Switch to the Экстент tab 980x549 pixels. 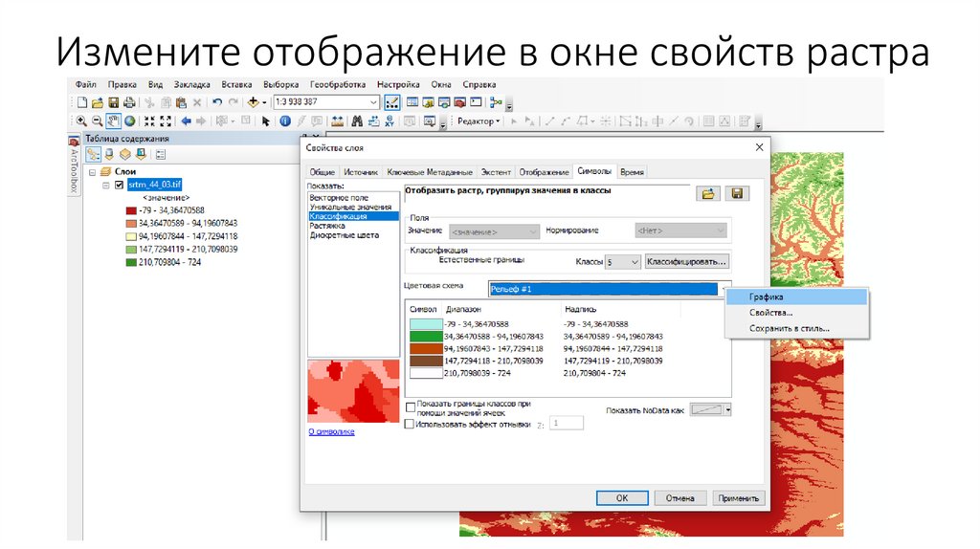497,172
